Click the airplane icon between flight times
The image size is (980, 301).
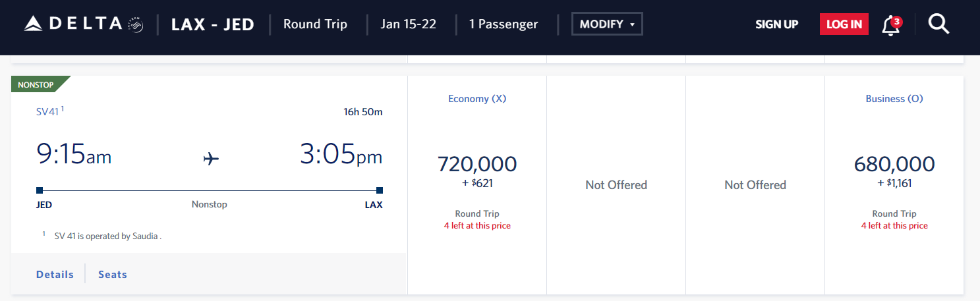tap(211, 159)
